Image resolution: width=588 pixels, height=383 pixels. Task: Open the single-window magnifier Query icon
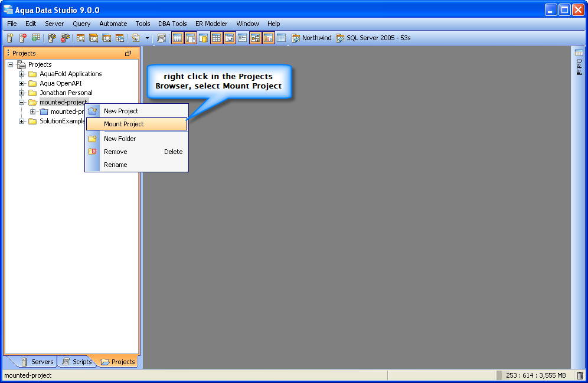click(80, 38)
